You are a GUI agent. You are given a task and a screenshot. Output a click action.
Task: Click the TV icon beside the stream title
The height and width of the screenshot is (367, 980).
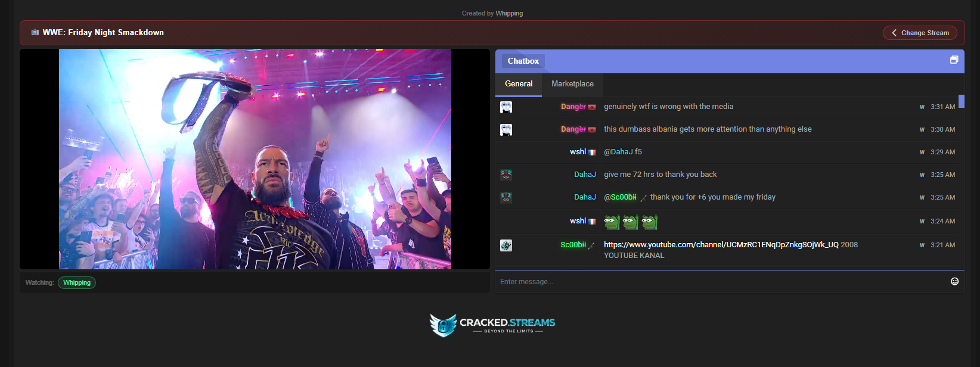click(35, 33)
